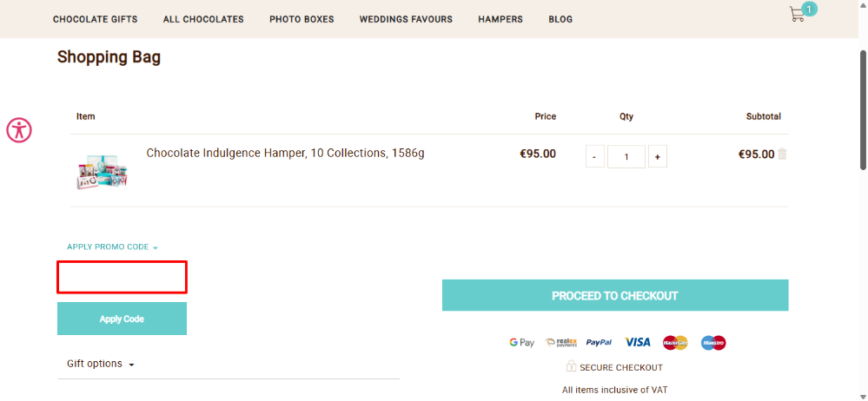Remove hamper with the trash icon

click(x=782, y=154)
